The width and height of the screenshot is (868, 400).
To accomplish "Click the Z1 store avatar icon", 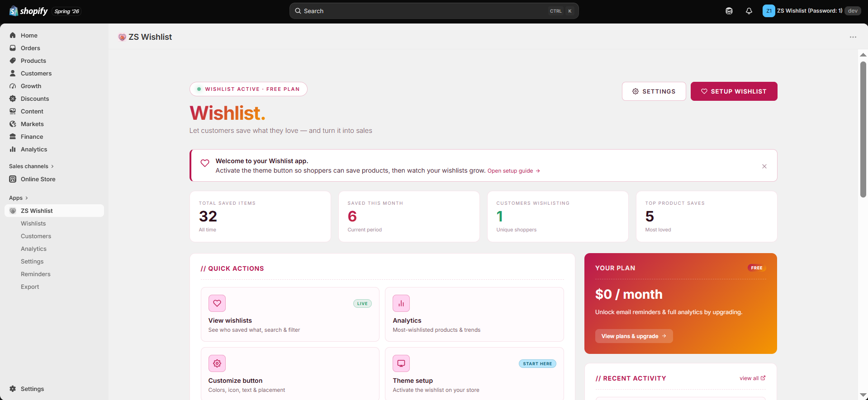I will pos(768,11).
